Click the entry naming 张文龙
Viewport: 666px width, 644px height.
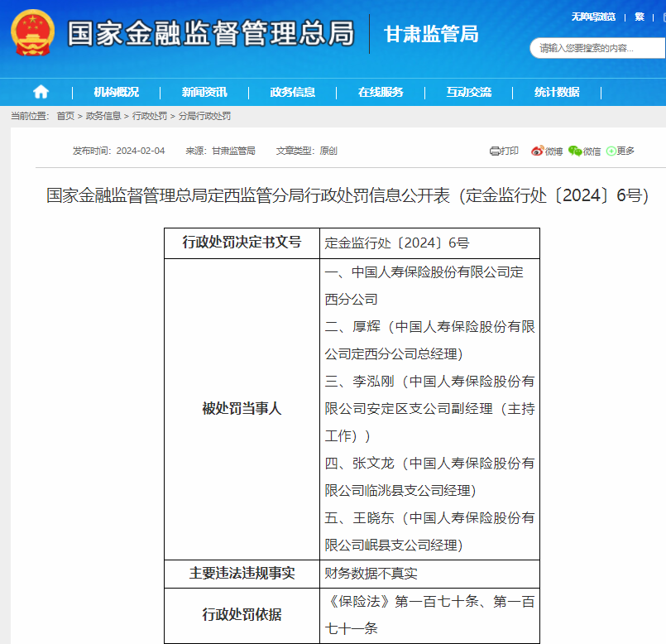[429, 477]
